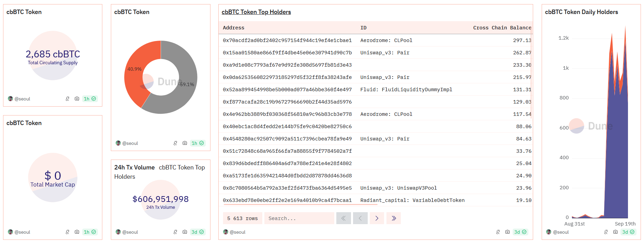Viewport: 644px width, 246px height.
Task: Click the camera icon below the Top Holders table
Action: click(508, 232)
